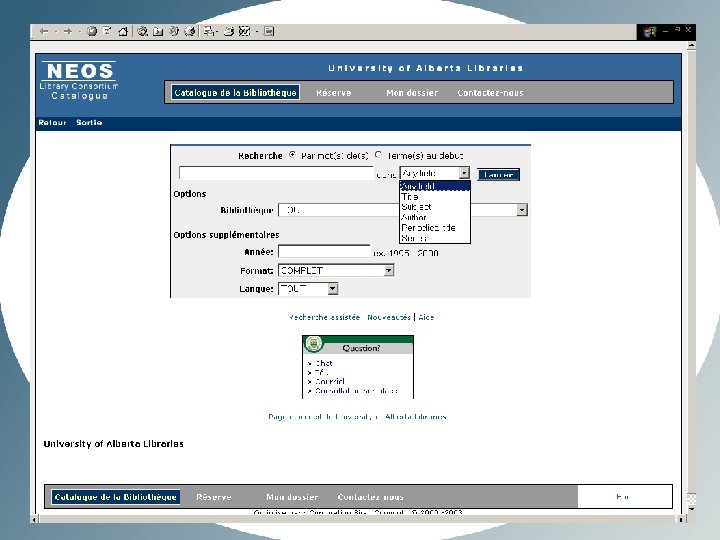
Task: Open the Aide help link
Action: [426, 317]
